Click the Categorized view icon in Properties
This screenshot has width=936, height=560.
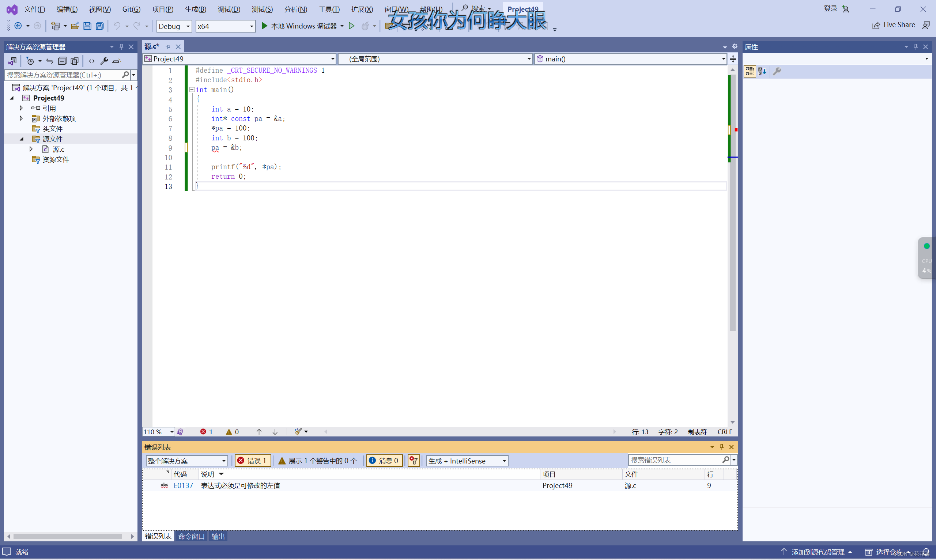coord(750,71)
